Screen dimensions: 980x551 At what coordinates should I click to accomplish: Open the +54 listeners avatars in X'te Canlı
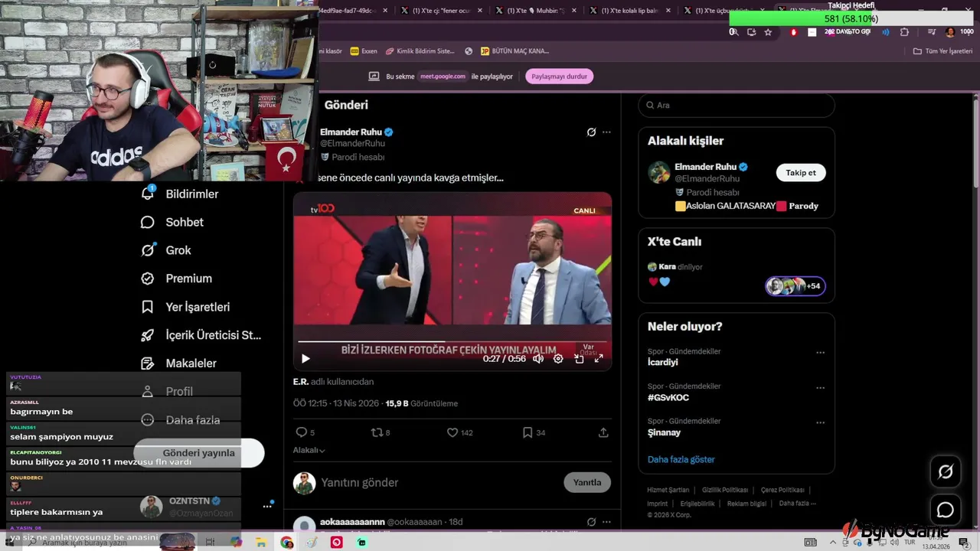click(x=795, y=286)
